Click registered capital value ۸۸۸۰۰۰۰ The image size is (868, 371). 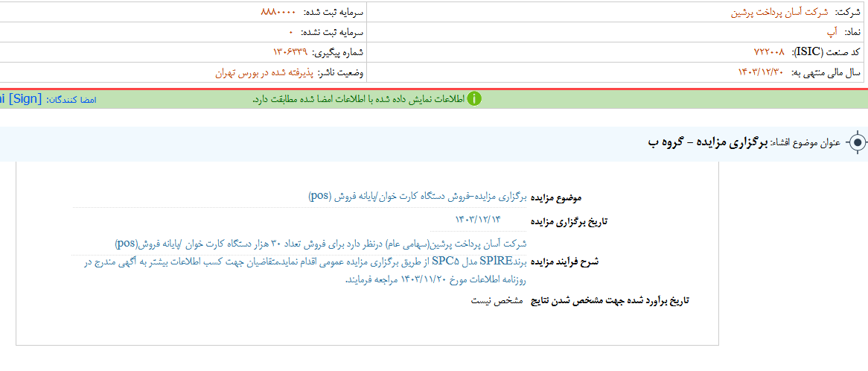(278, 12)
